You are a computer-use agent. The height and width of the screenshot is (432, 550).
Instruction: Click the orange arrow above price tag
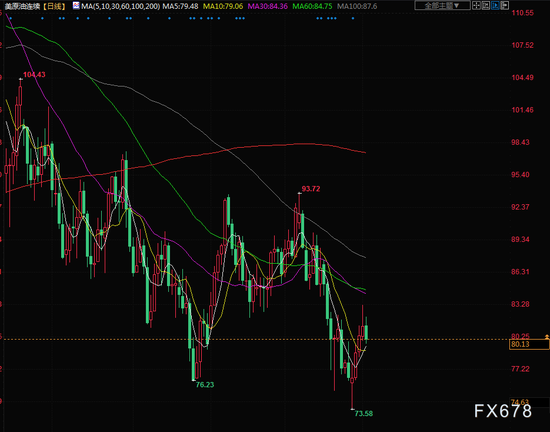coord(546,337)
